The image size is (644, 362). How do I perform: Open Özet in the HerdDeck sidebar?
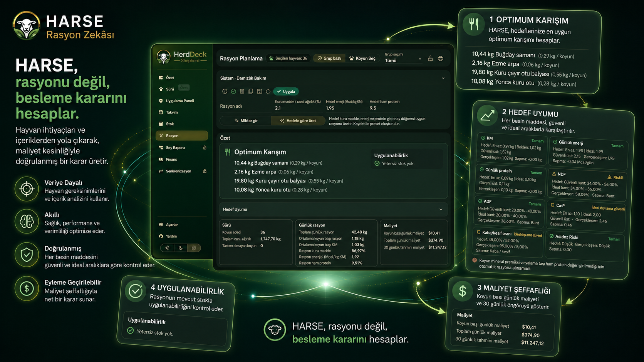(182, 78)
